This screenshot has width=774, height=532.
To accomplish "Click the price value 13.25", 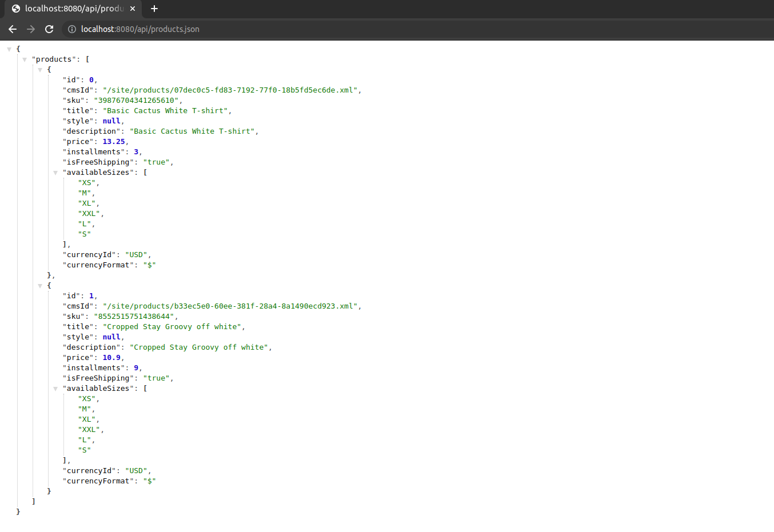I will 113,142.
